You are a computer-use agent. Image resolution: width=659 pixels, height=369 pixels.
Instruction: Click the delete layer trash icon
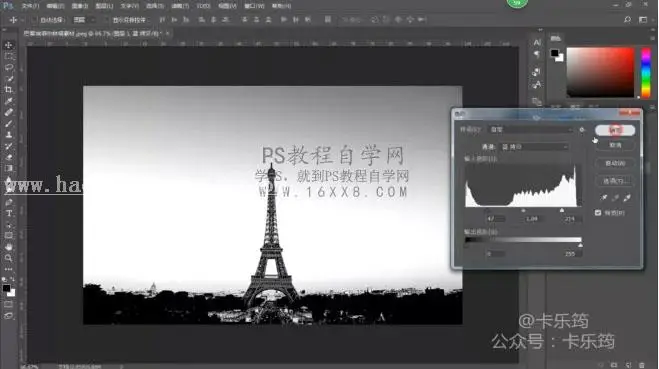tap(642, 365)
